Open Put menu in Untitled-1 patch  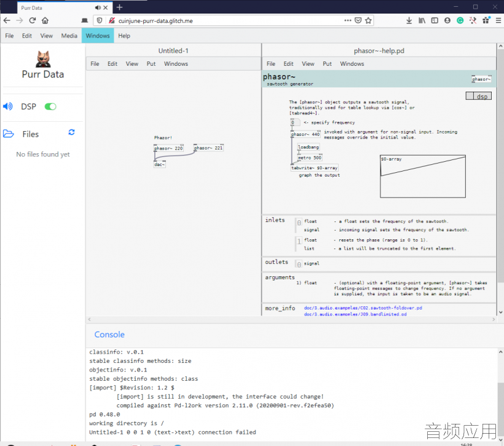click(151, 64)
